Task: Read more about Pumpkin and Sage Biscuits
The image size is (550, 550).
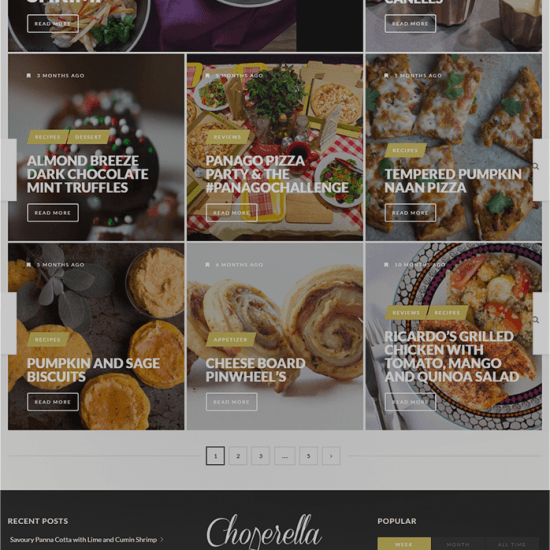Action: (x=53, y=402)
